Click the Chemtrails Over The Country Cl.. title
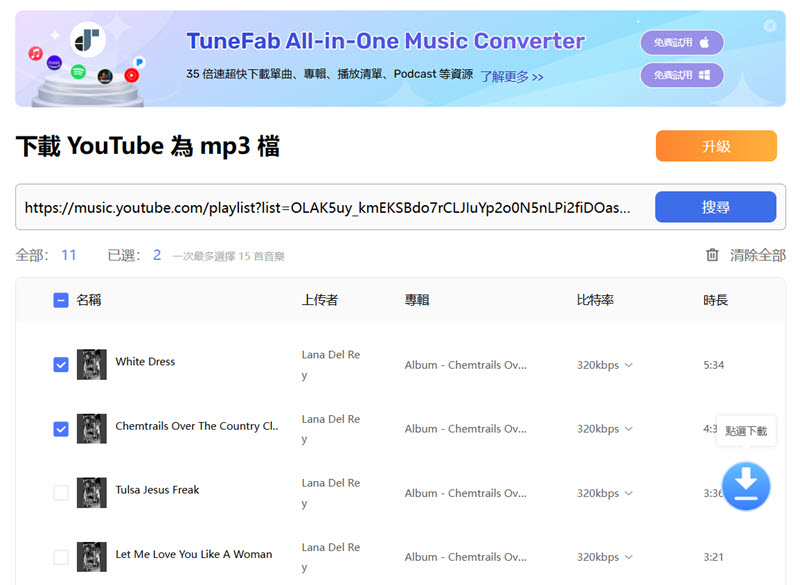The height and width of the screenshot is (585, 800). tap(197, 426)
